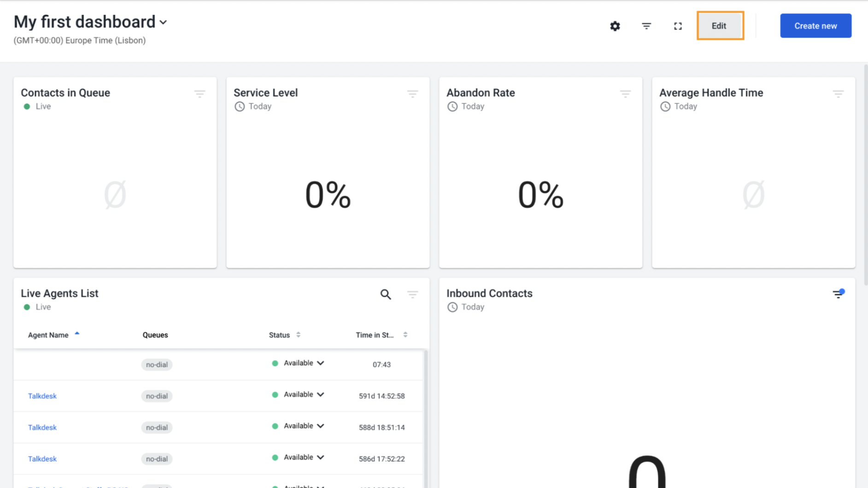Open filter for Average Handle Time widget
The height and width of the screenshot is (488, 868).
click(838, 94)
